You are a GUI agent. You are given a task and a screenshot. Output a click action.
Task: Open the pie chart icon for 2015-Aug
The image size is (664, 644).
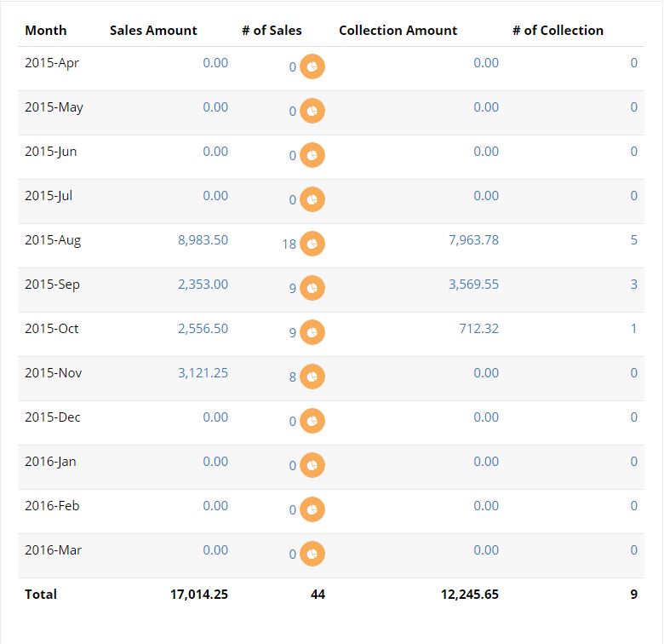312,244
